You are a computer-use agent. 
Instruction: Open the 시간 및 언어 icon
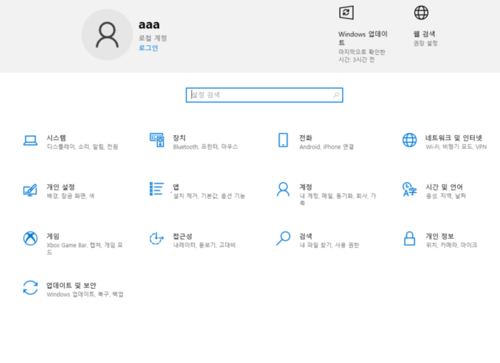409,189
